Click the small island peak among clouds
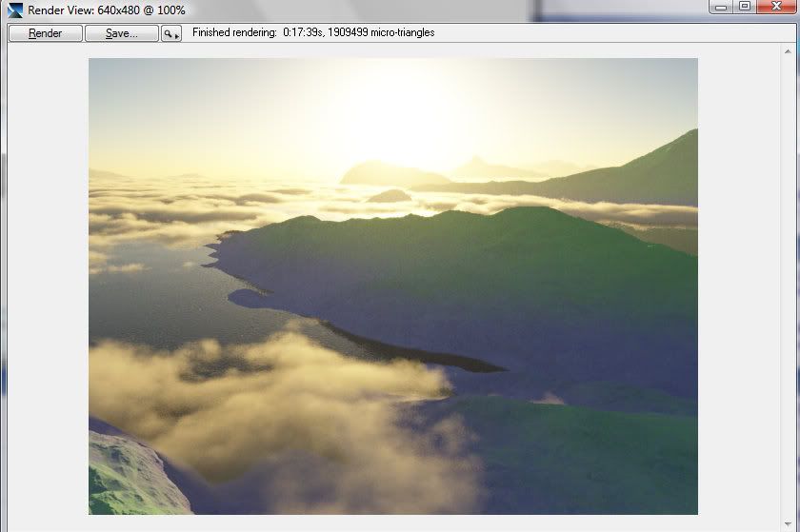The width and height of the screenshot is (800, 532). (x=390, y=196)
